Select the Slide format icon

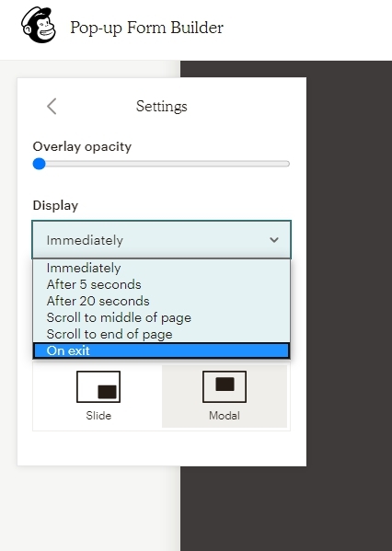(98, 386)
